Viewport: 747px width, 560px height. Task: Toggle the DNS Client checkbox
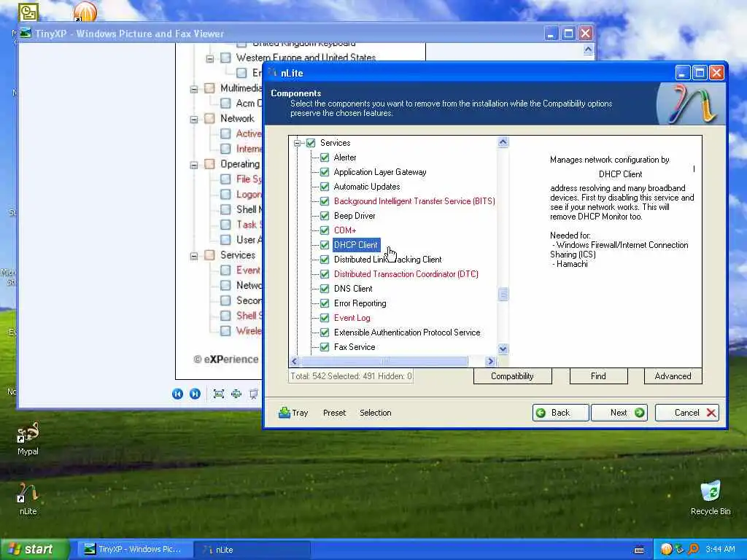point(325,289)
